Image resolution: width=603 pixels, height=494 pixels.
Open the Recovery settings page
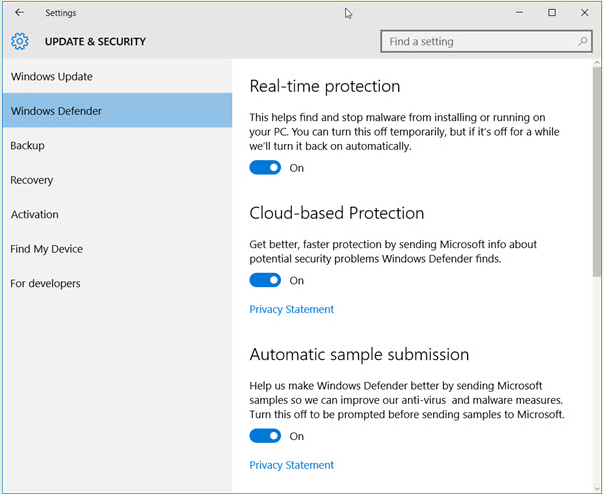pyautogui.click(x=31, y=180)
